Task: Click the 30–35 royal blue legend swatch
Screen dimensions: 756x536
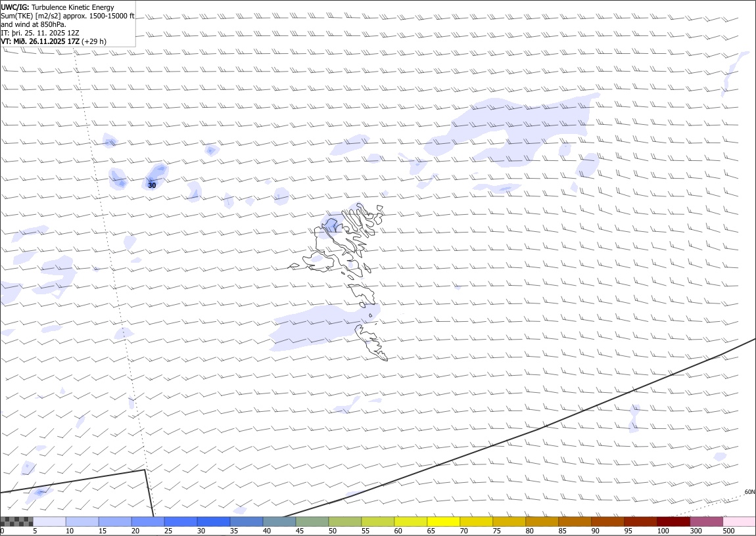Action: [x=214, y=522]
